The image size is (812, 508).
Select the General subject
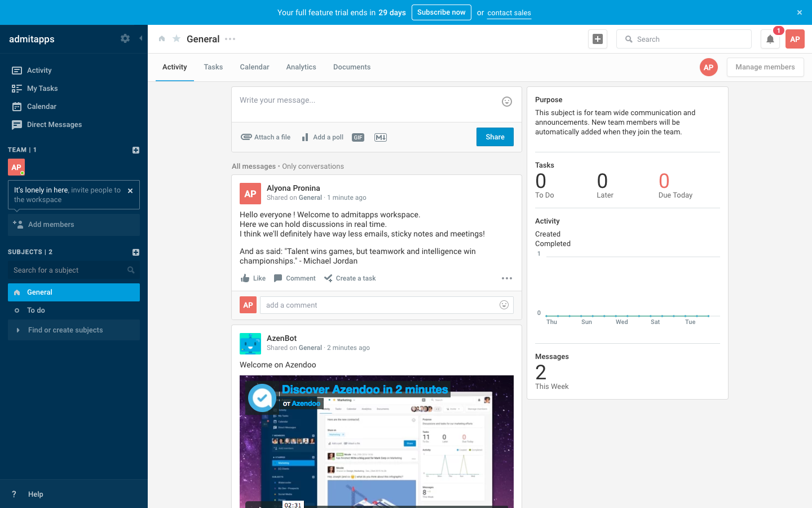(74, 292)
